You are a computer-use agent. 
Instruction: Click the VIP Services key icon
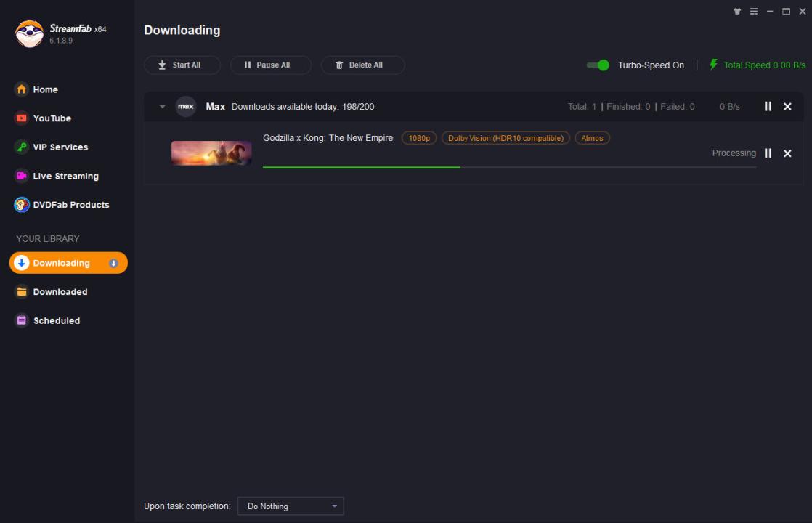coord(21,147)
